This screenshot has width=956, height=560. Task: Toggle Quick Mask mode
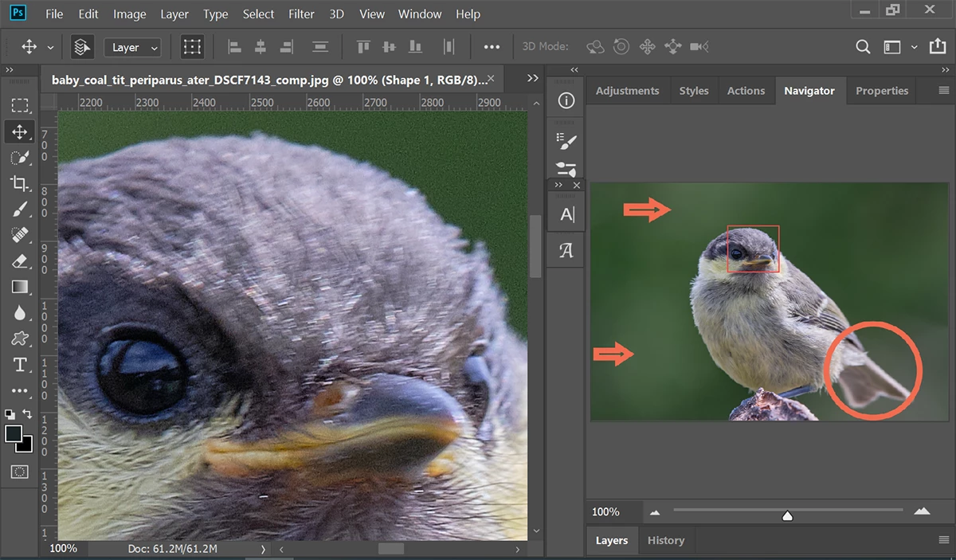[x=20, y=472]
